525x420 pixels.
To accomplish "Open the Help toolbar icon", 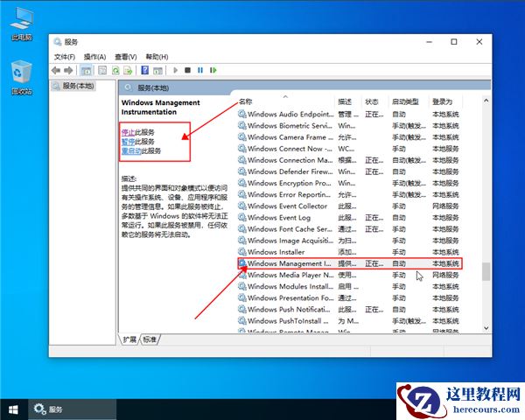I will tap(145, 70).
